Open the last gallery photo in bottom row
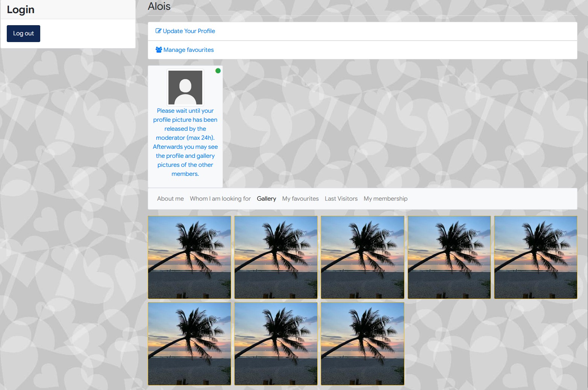Image resolution: width=588 pixels, height=390 pixels. (362, 344)
